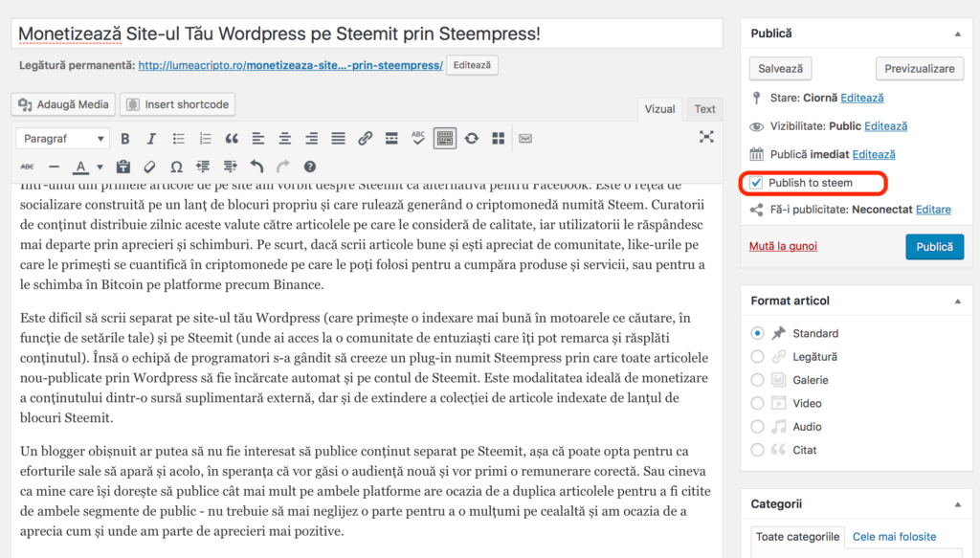Open keyboard shortcuts help
Screen dimensions: 980x558
[x=310, y=167]
